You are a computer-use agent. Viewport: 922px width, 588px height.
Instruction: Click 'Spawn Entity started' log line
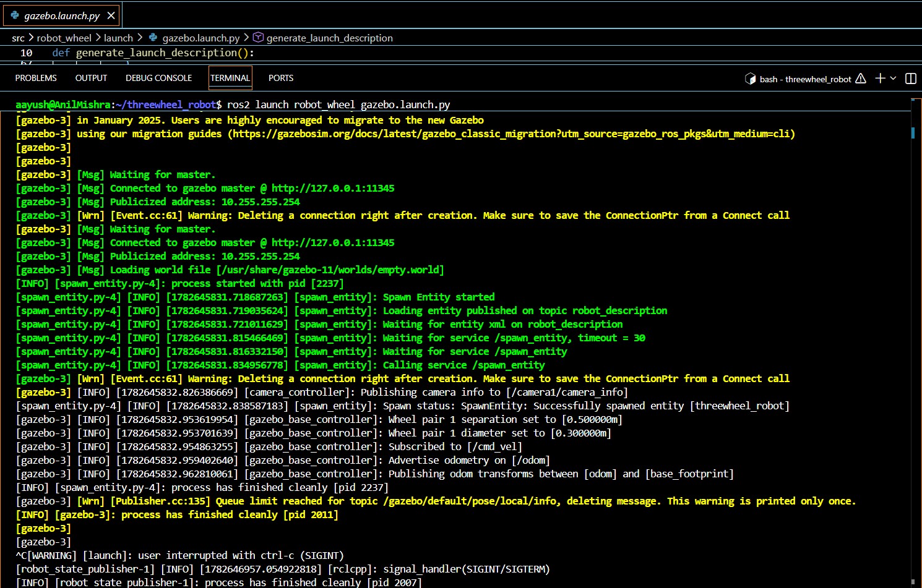[x=439, y=297]
